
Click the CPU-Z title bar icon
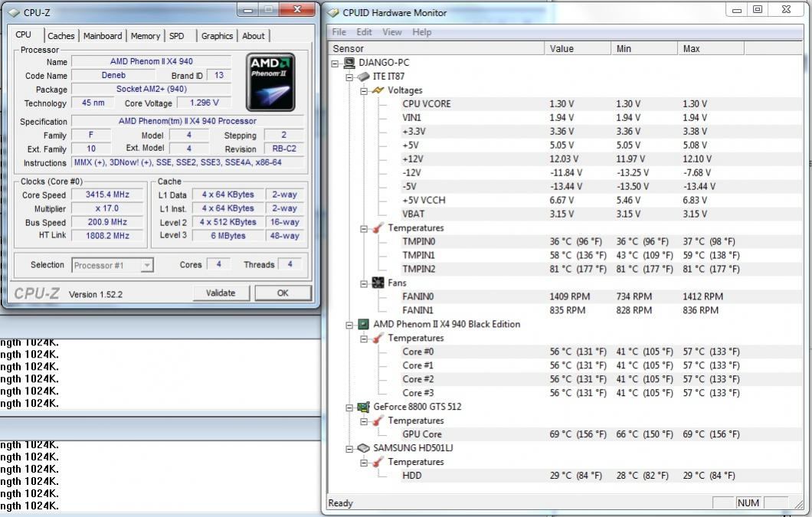[15, 12]
